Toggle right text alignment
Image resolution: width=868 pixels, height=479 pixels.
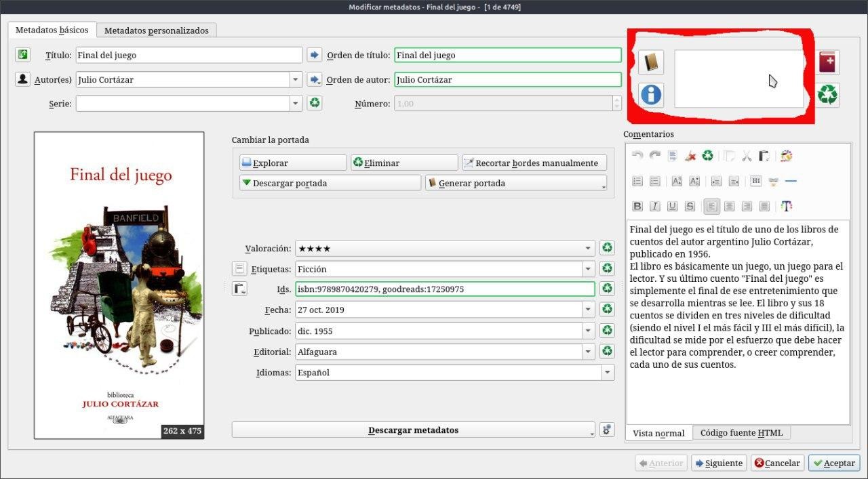click(x=747, y=206)
